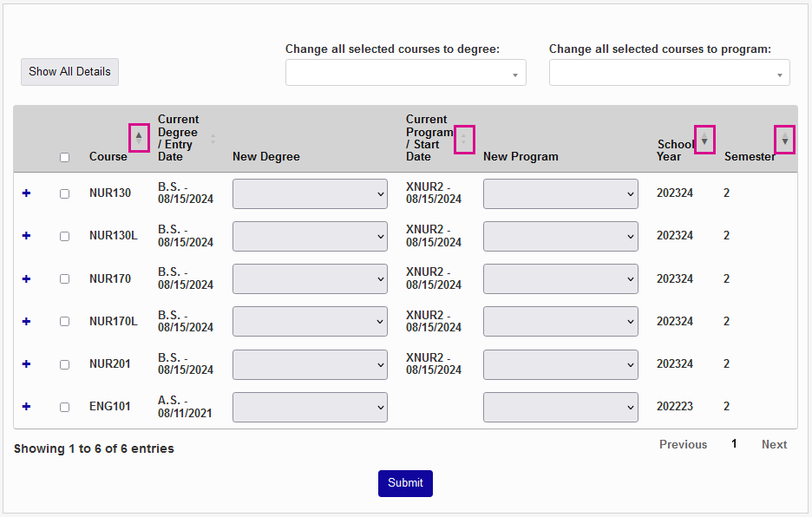Click the Show All Details button
The width and height of the screenshot is (812, 517).
[69, 72]
